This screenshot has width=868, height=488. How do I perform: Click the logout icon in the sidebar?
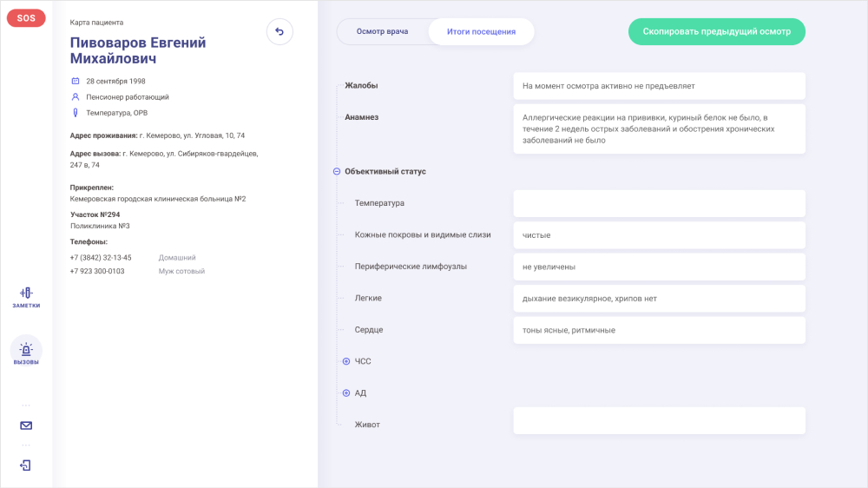(x=26, y=465)
